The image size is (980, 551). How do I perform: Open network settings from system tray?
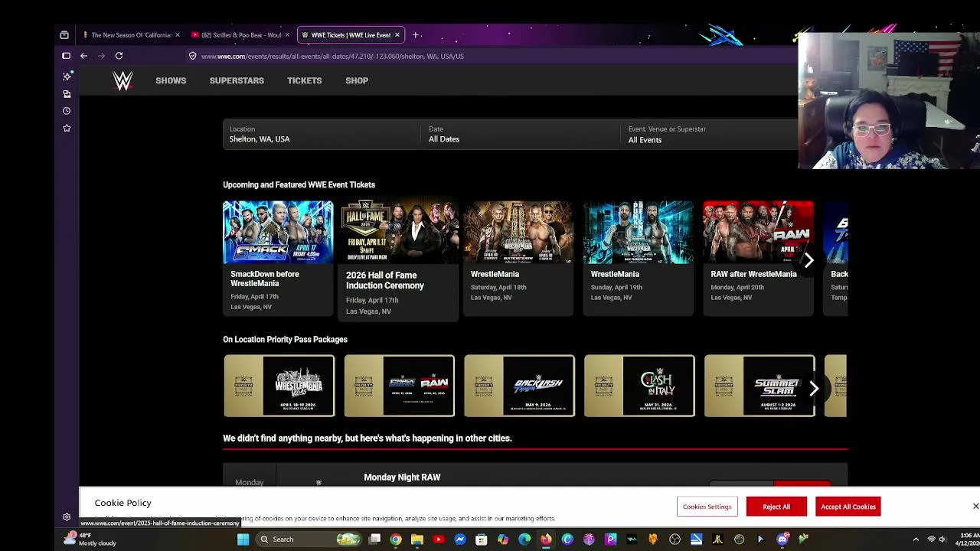point(932,540)
